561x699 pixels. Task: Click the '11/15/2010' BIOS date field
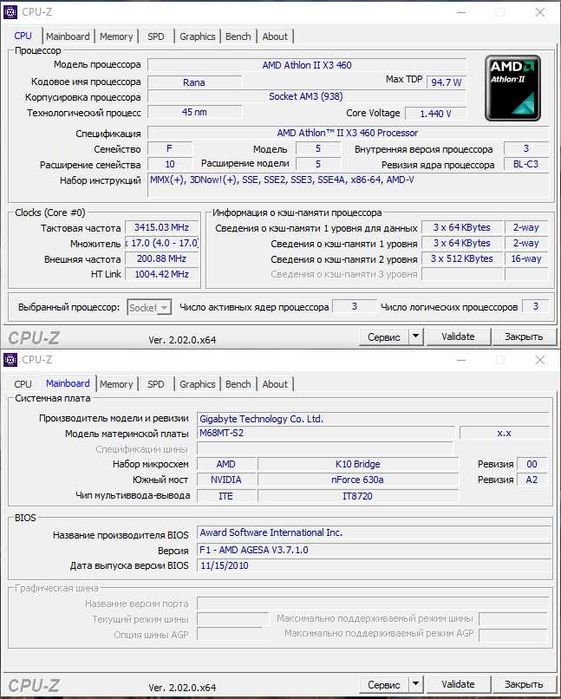(x=373, y=566)
